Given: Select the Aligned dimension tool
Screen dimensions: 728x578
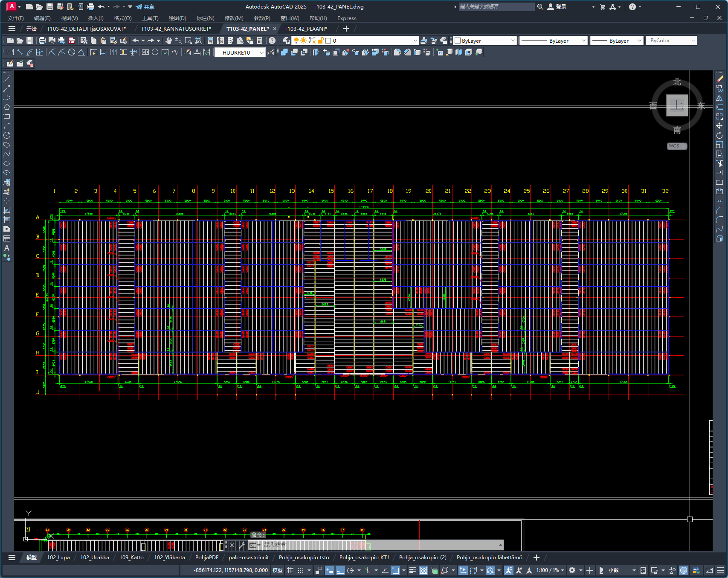Looking at the screenshot, I should click(x=20, y=52).
